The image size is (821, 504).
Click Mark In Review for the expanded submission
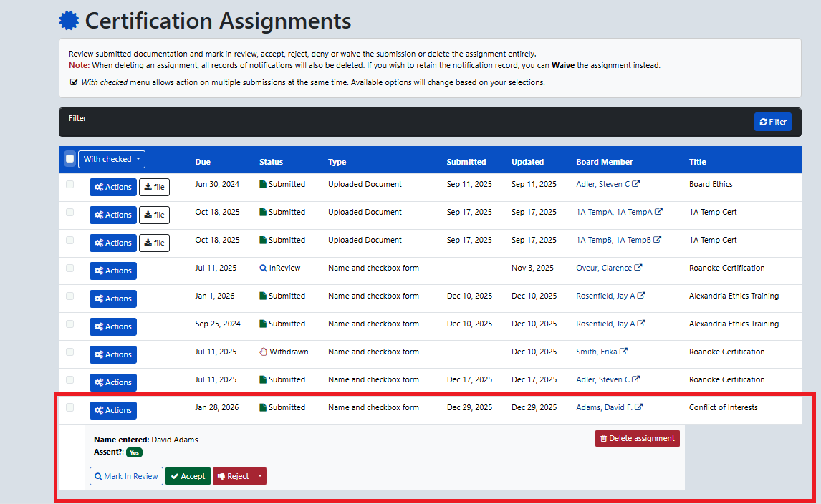pyautogui.click(x=126, y=475)
